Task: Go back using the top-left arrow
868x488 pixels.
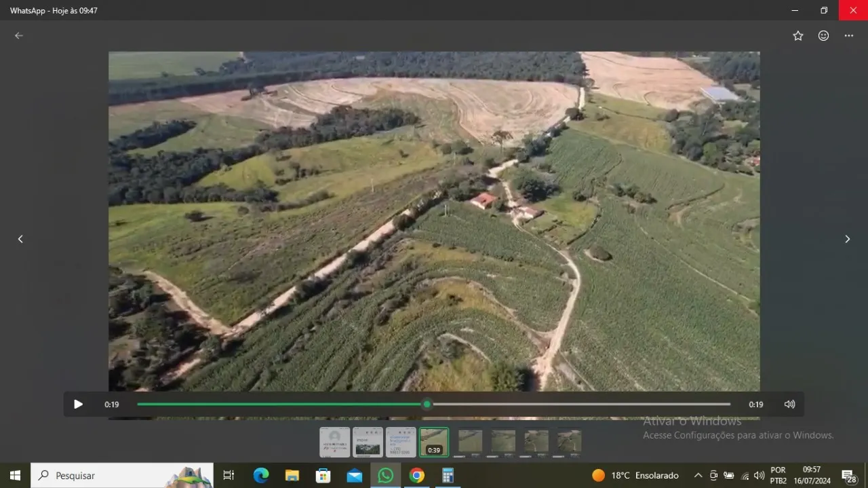Action: (19, 36)
